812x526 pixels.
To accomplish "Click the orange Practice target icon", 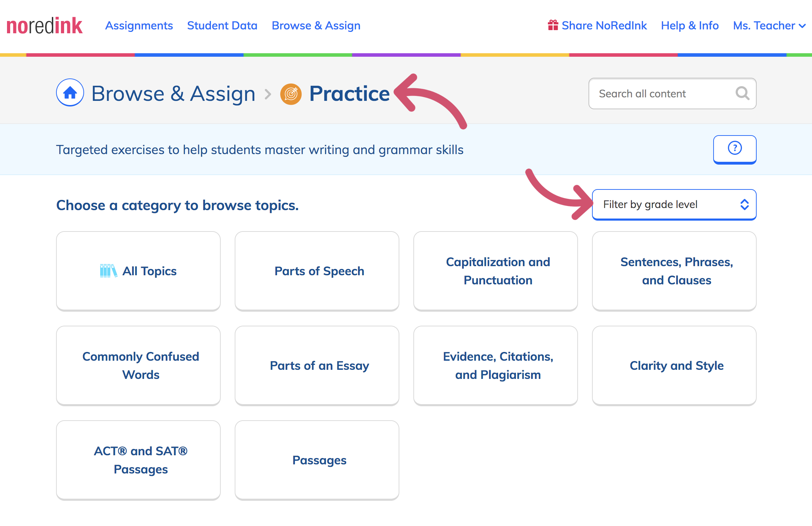I will pyautogui.click(x=291, y=94).
